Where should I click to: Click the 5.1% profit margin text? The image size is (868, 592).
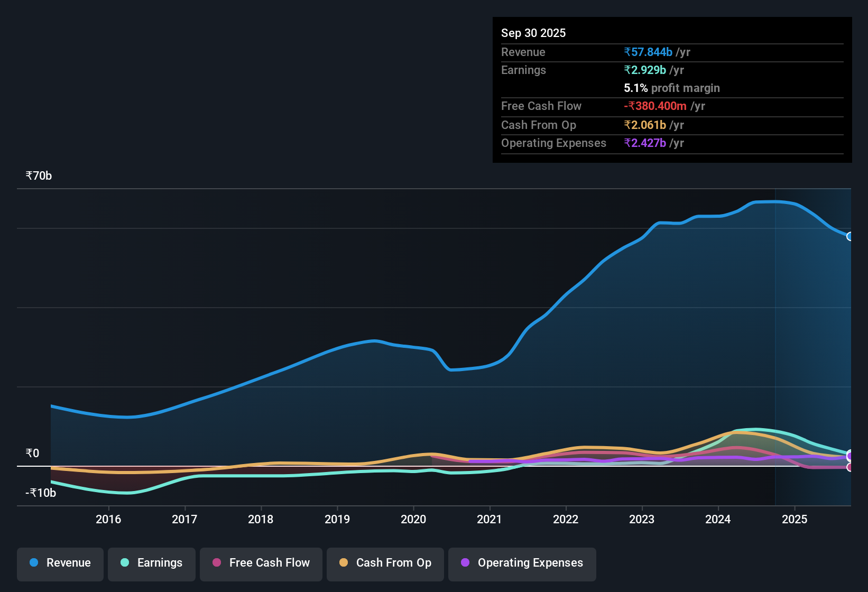coord(672,88)
